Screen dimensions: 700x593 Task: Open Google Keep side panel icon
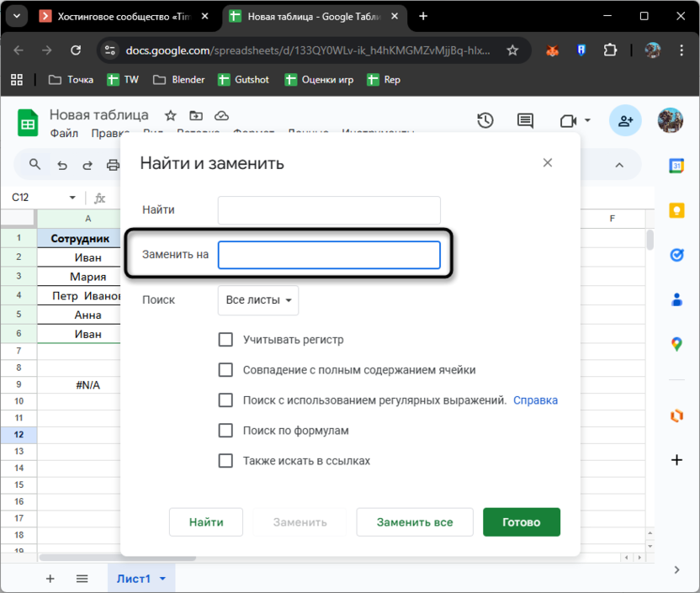676,210
